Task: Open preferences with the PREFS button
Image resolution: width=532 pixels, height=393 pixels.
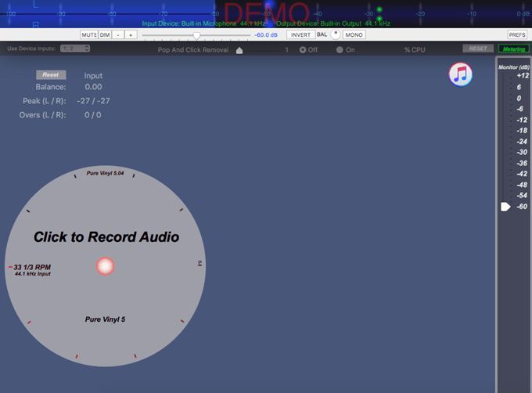Action: [517, 35]
